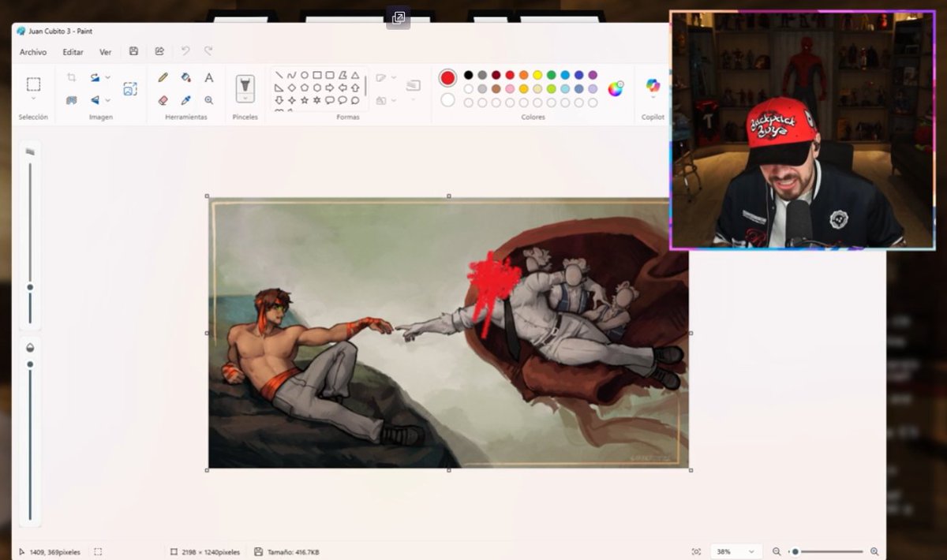Pick the brown color swatch
Image resolution: width=947 pixels, height=560 pixels.
[x=496, y=88]
